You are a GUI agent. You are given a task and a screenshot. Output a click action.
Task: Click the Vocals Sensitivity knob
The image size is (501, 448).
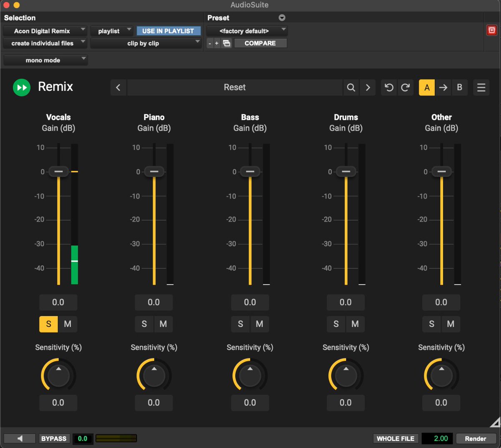pyautogui.click(x=58, y=375)
